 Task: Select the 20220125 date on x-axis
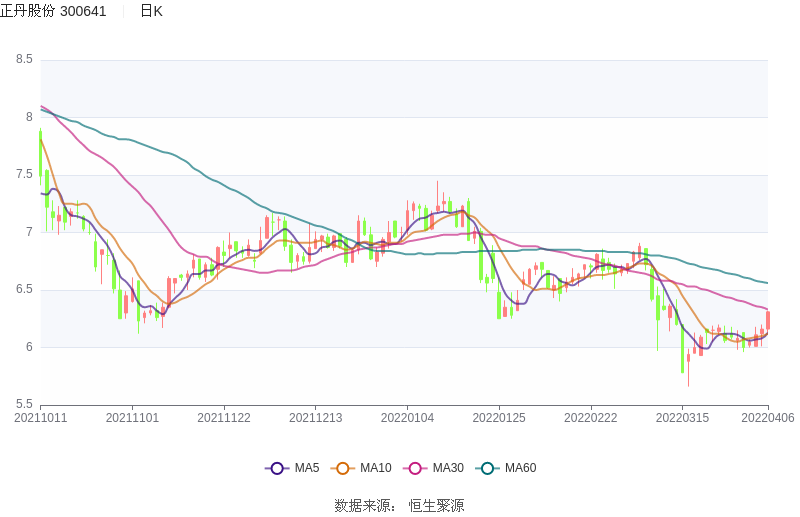(499, 418)
